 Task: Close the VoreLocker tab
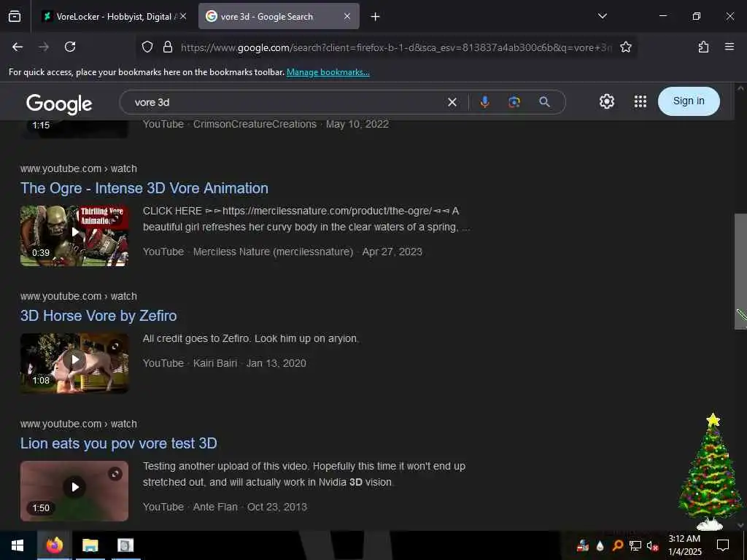tap(183, 16)
